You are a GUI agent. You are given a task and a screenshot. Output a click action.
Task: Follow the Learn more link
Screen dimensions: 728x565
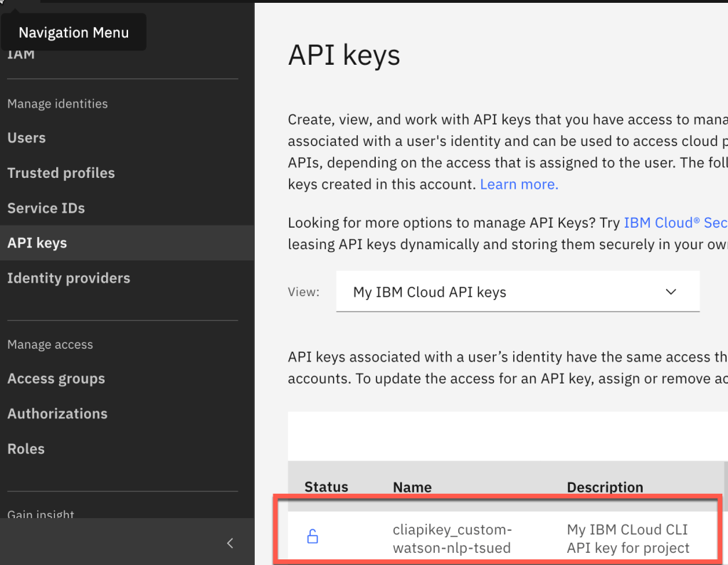tap(519, 184)
